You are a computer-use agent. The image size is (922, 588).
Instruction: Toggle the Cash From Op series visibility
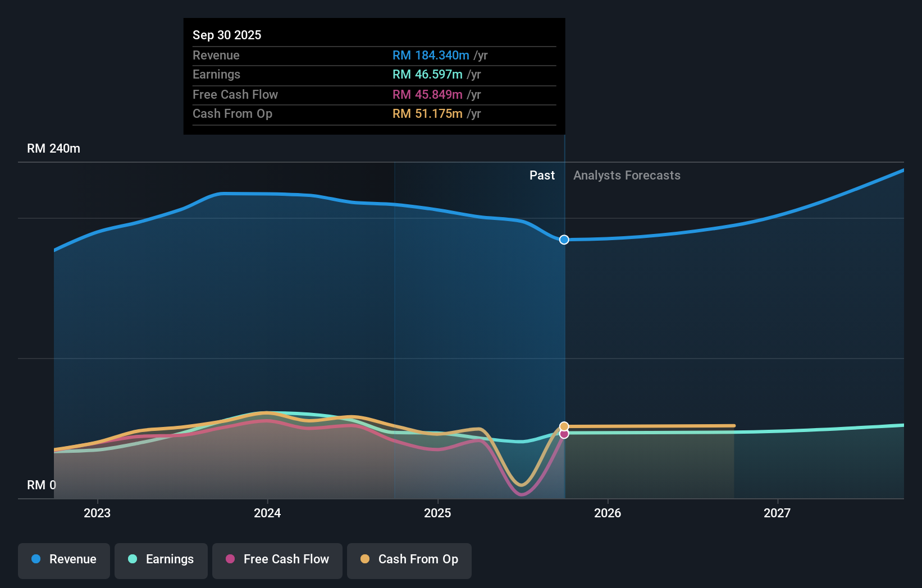[x=409, y=559]
